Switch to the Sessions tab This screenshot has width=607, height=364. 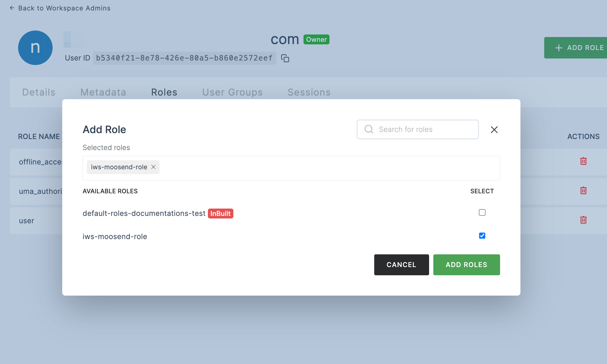tap(309, 92)
